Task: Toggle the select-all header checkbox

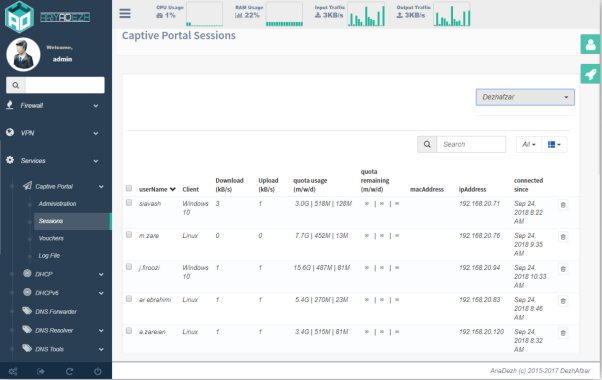Action: click(x=129, y=188)
